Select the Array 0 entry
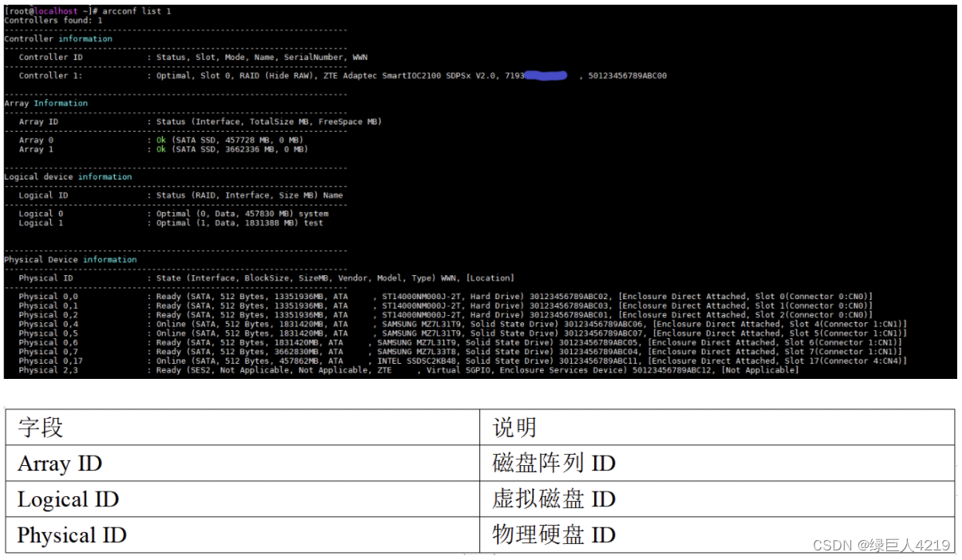962x560 pixels. pos(160,140)
